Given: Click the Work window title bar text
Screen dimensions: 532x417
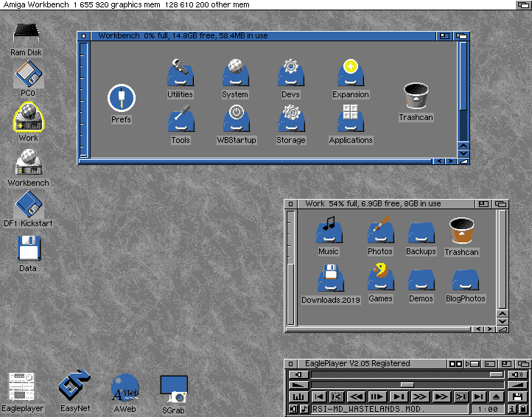Looking at the screenshot, I should [373, 203].
